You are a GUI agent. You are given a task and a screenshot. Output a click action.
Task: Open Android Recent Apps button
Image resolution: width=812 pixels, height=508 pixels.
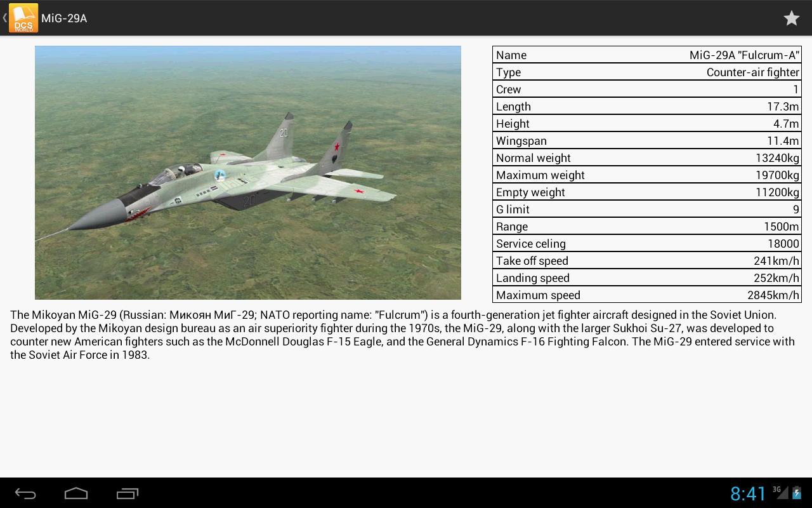click(x=128, y=493)
